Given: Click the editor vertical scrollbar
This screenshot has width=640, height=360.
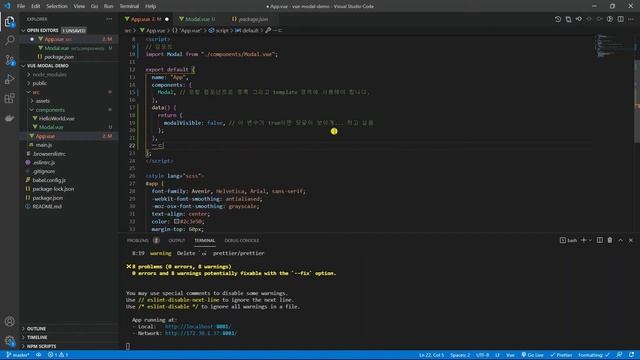Looking at the screenshot, I should tap(637, 102).
